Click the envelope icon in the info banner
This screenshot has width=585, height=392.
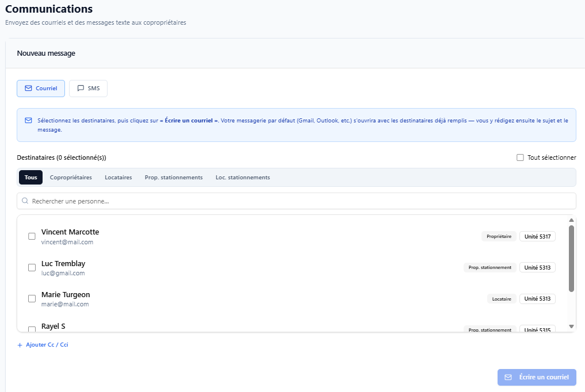[28, 120]
